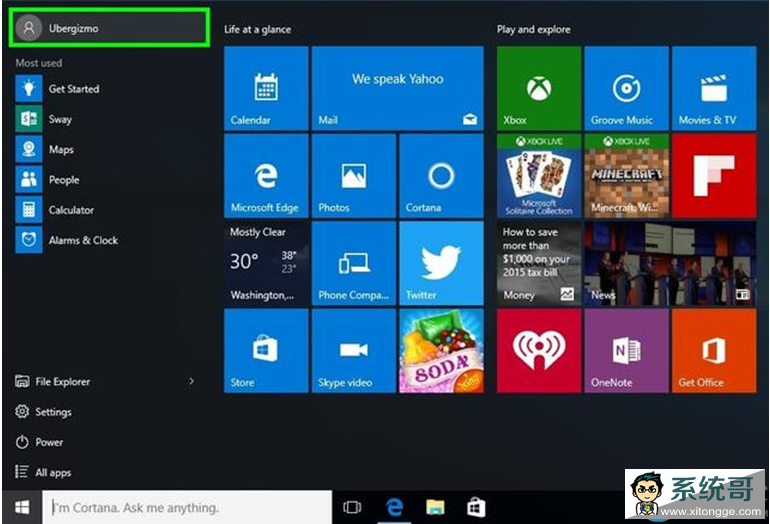
Task: Show All apps list
Action: (43, 472)
